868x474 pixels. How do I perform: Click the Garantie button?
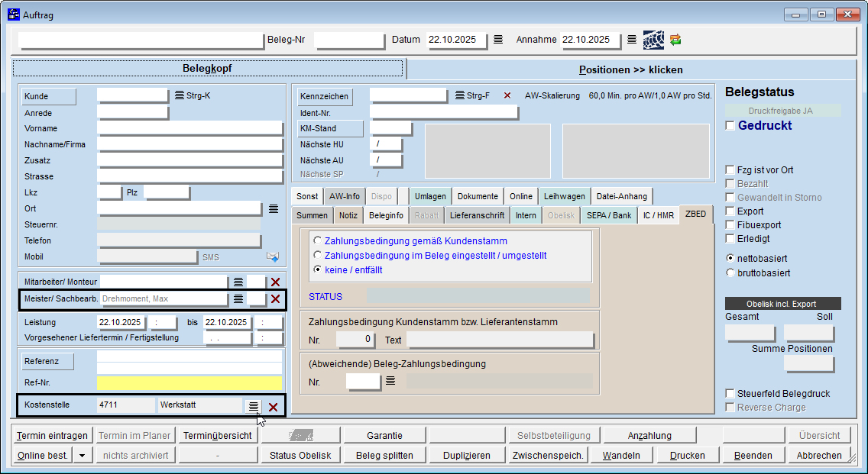[385, 436]
